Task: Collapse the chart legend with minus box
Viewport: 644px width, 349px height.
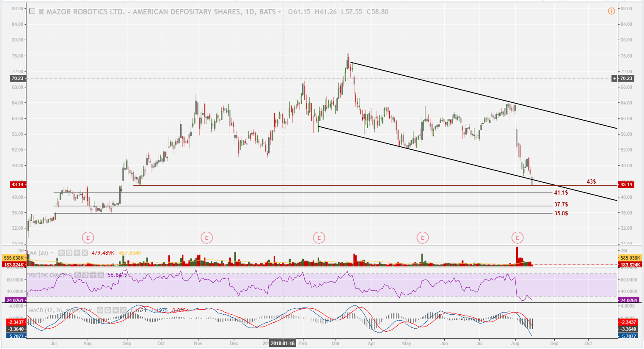Action: coord(32,11)
